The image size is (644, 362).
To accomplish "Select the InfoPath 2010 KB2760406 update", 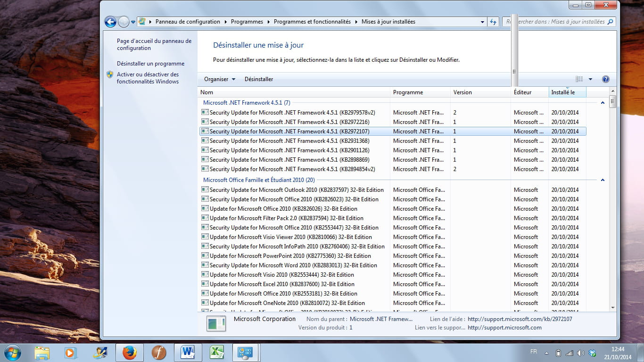I will pyautogui.click(x=393, y=246).
